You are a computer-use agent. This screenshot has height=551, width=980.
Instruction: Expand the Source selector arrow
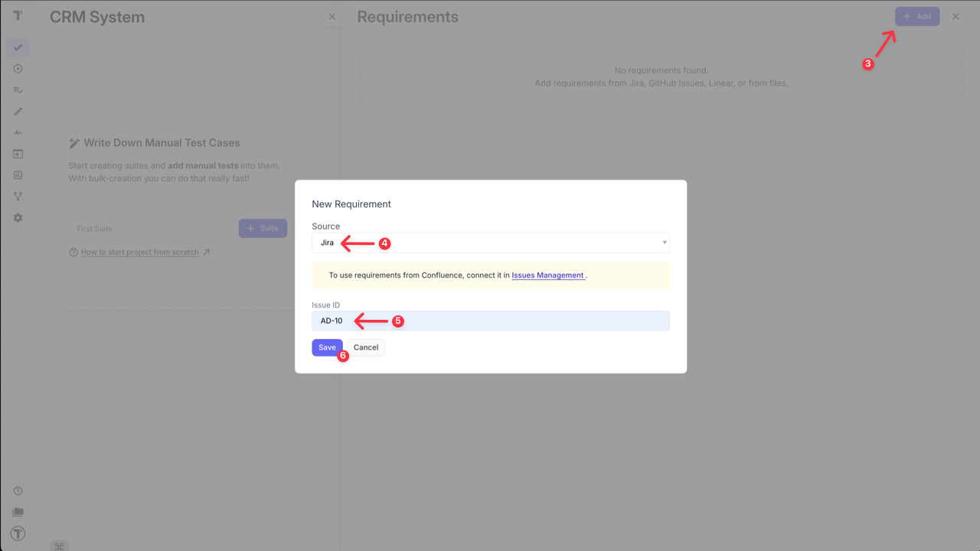(663, 243)
